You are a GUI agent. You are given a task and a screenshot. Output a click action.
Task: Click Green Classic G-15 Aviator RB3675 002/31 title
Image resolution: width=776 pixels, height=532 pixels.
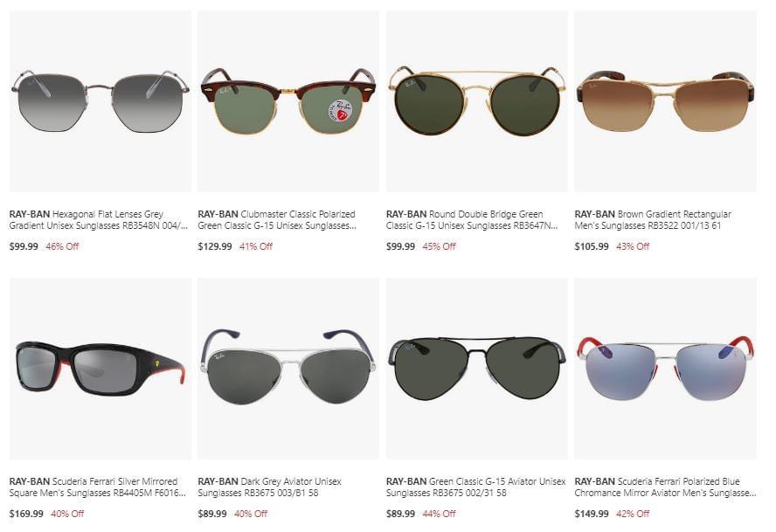click(475, 487)
